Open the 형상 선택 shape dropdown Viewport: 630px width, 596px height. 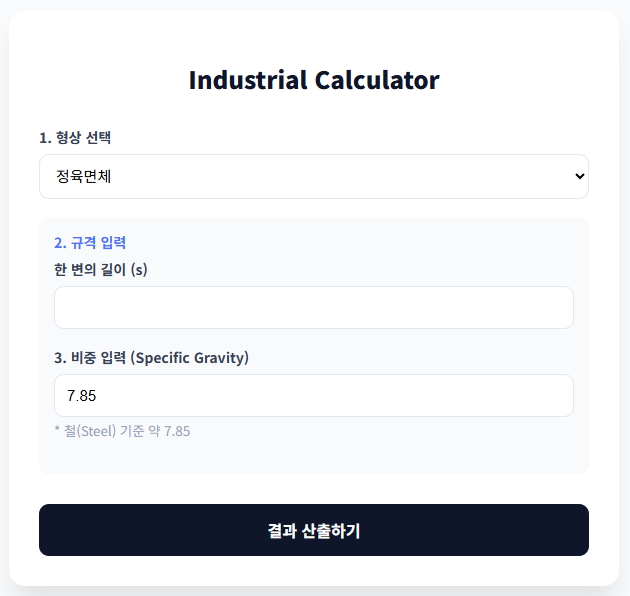point(313,176)
